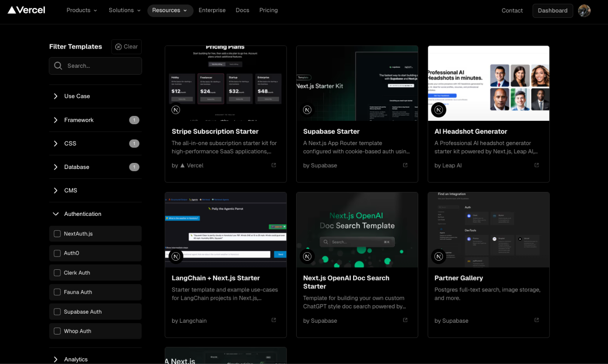Open the user avatar menu
This screenshot has height=364, width=608.
click(584, 10)
